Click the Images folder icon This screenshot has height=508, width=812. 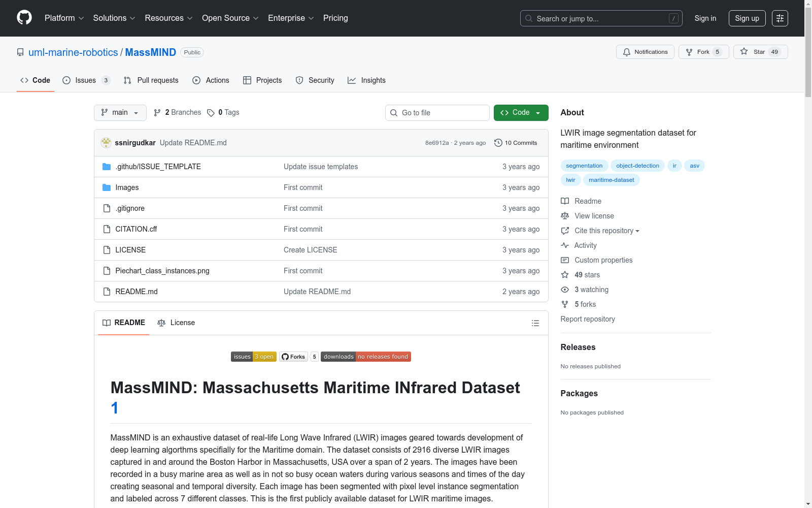click(107, 187)
